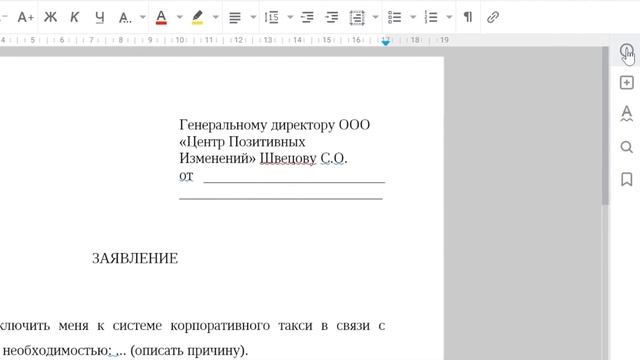Click the word 'корпоративного' in body
The width and height of the screenshot is (640, 360).
pos(220,326)
